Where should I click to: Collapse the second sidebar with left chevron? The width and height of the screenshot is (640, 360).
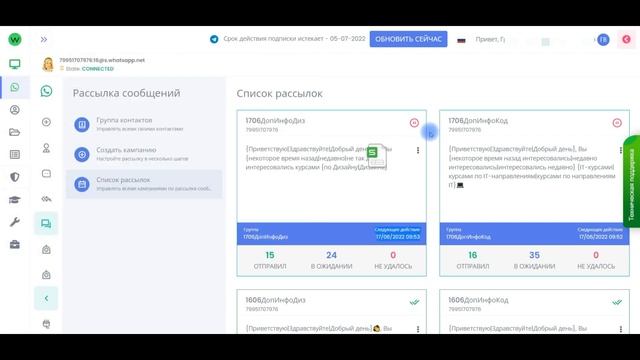pyautogui.click(x=46, y=298)
